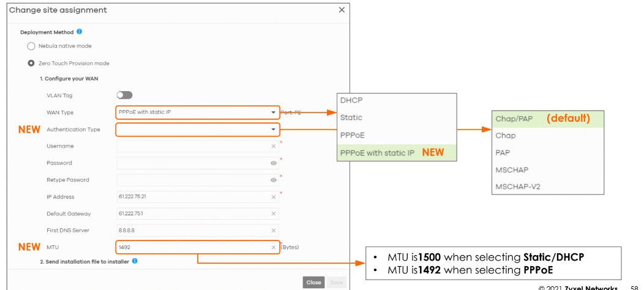This screenshot has width=644, height=290.
Task: Reveal the Retype Password field text
Action: pos(274,180)
